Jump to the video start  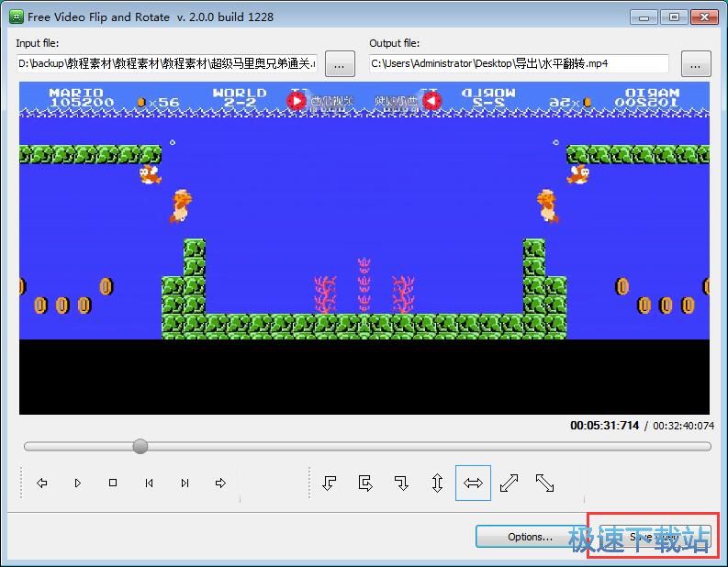click(x=149, y=483)
